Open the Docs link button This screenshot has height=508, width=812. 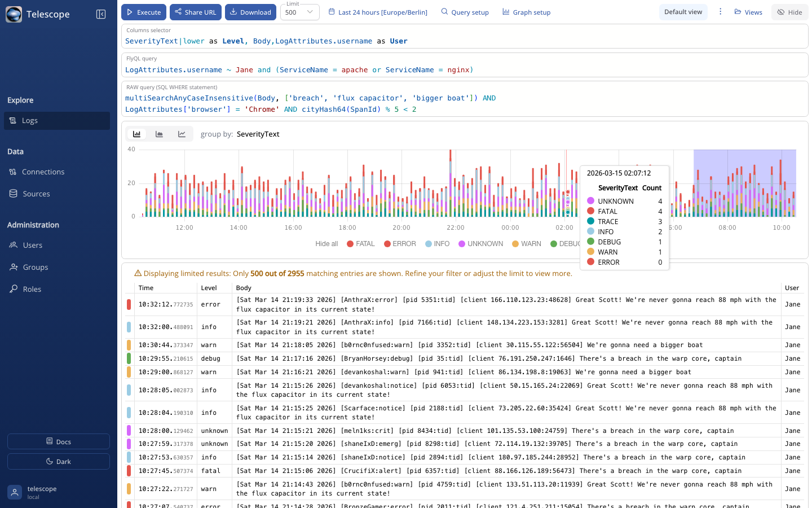coord(59,441)
